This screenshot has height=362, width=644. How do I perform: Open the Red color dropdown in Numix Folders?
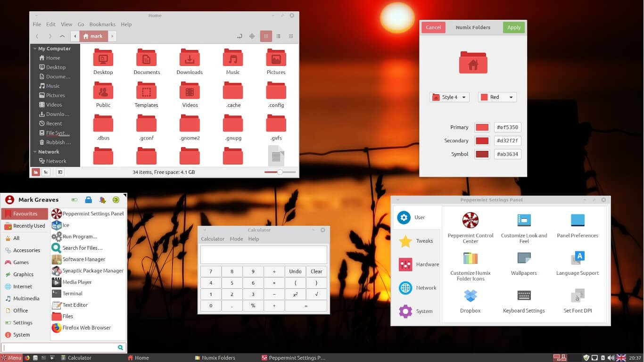click(x=497, y=97)
